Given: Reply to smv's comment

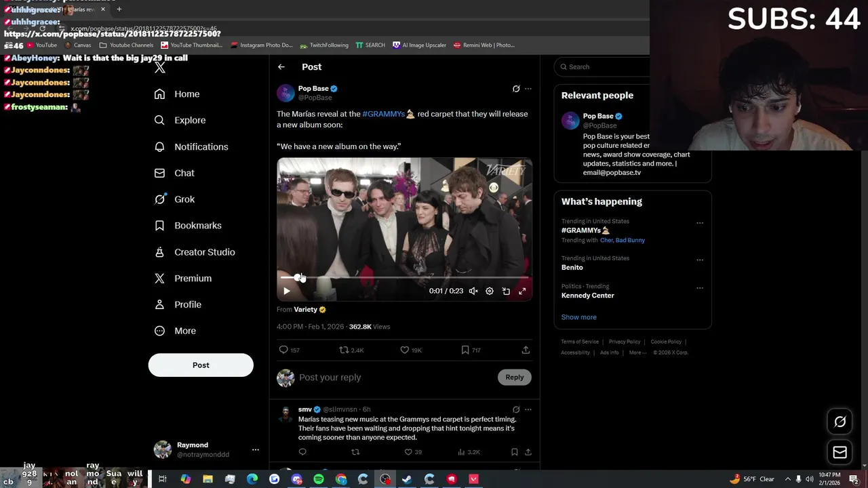Looking at the screenshot, I should (302, 452).
